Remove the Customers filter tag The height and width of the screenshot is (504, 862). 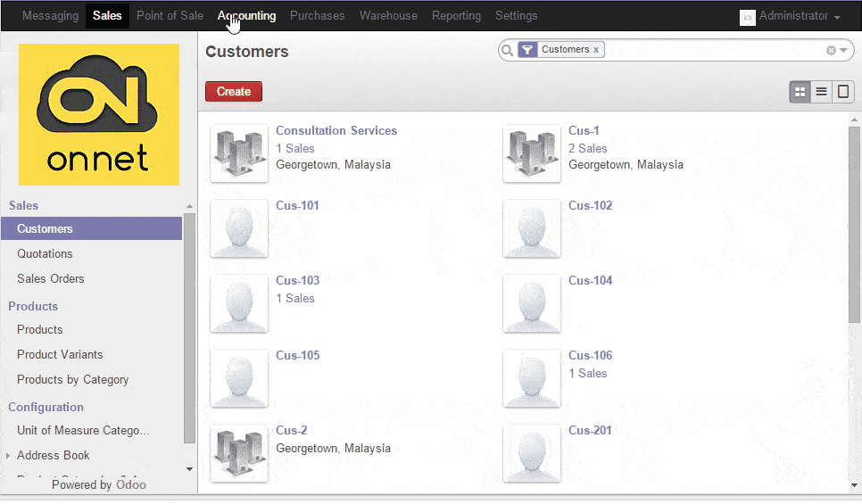point(596,50)
